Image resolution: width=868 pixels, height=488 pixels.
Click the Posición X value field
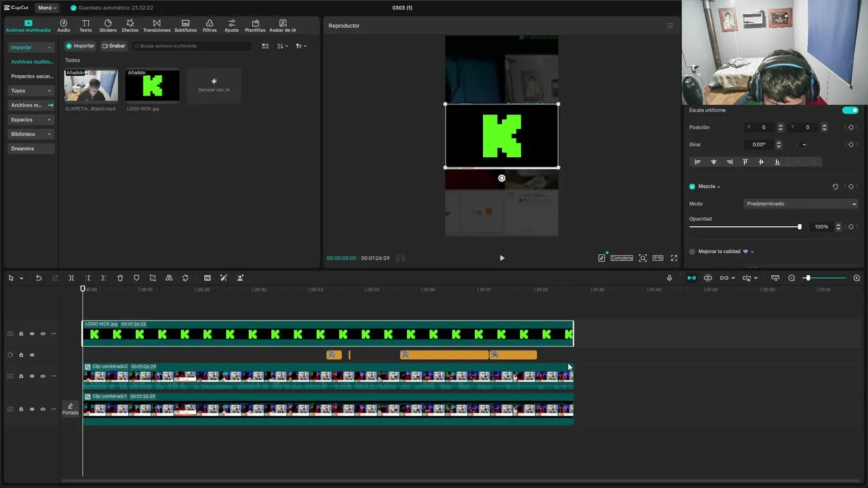(x=764, y=127)
